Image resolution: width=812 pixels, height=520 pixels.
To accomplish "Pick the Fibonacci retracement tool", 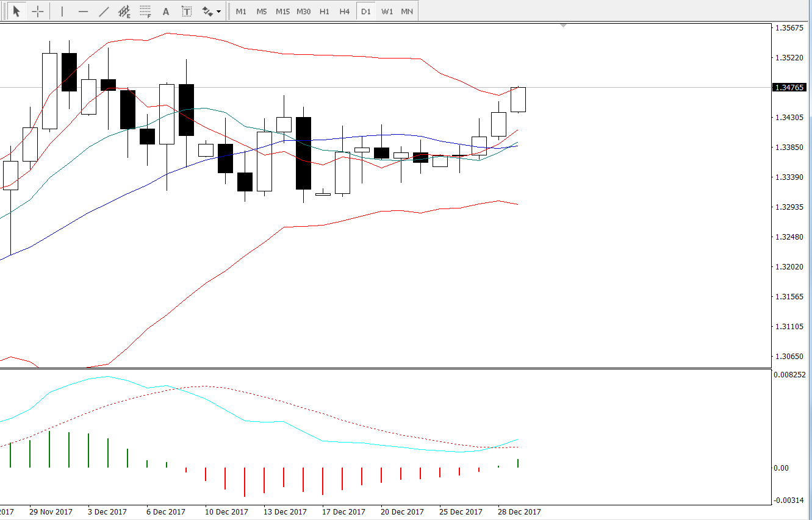I will click(x=145, y=11).
